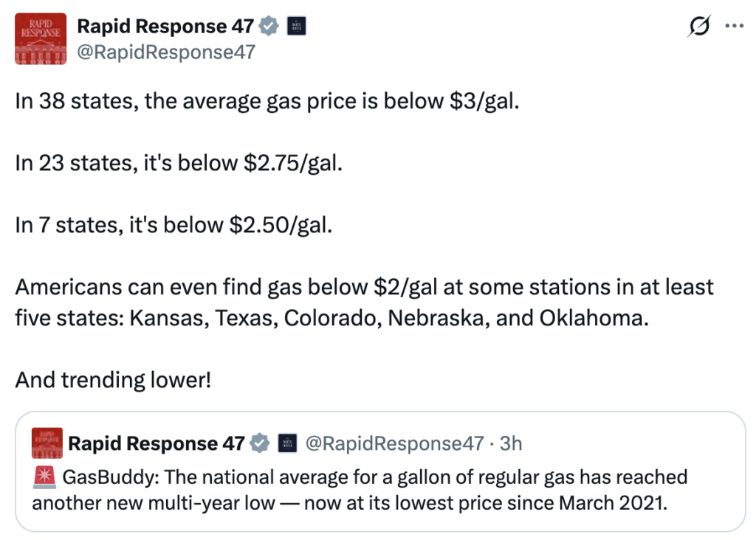
Task: Click the "In 23 states" line of text
Action: (179, 163)
